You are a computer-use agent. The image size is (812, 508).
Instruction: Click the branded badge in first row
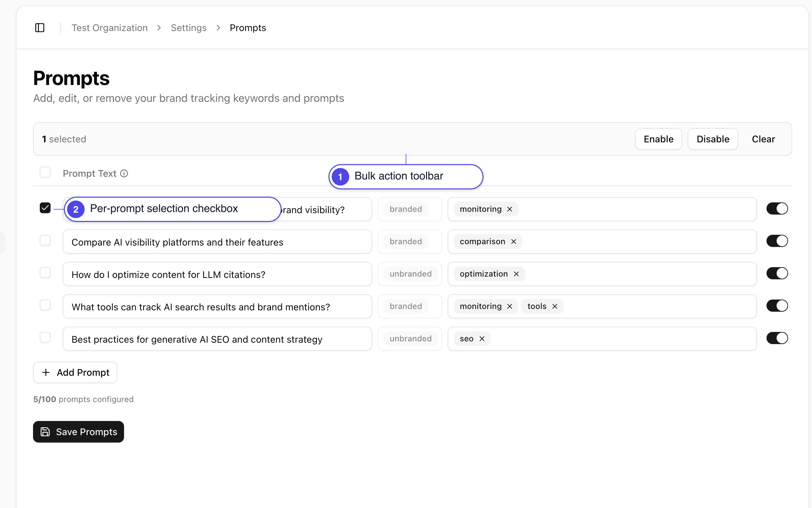(405, 209)
